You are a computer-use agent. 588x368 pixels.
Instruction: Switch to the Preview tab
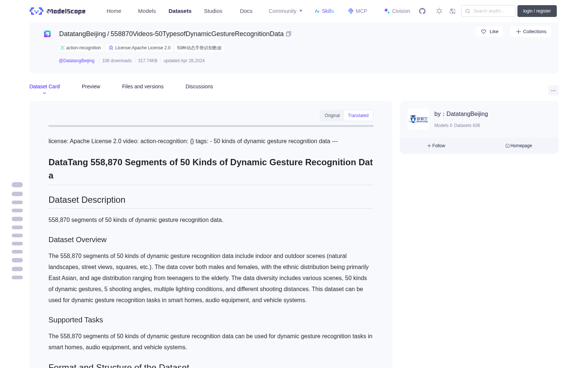point(91,86)
